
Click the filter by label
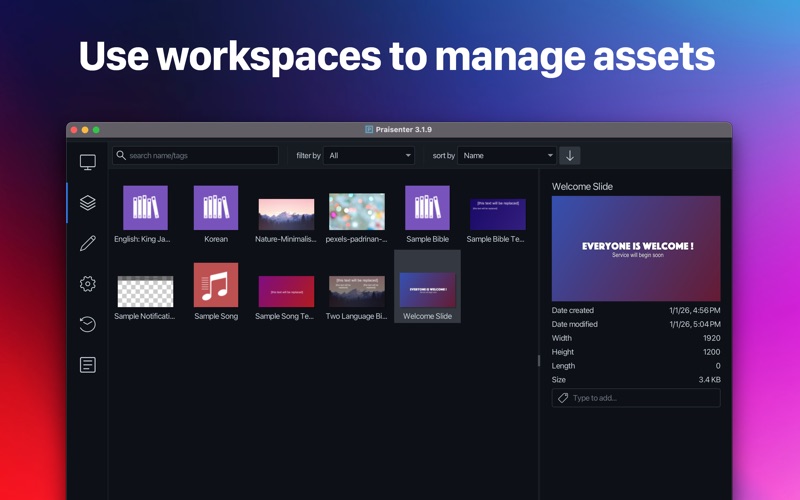point(308,156)
